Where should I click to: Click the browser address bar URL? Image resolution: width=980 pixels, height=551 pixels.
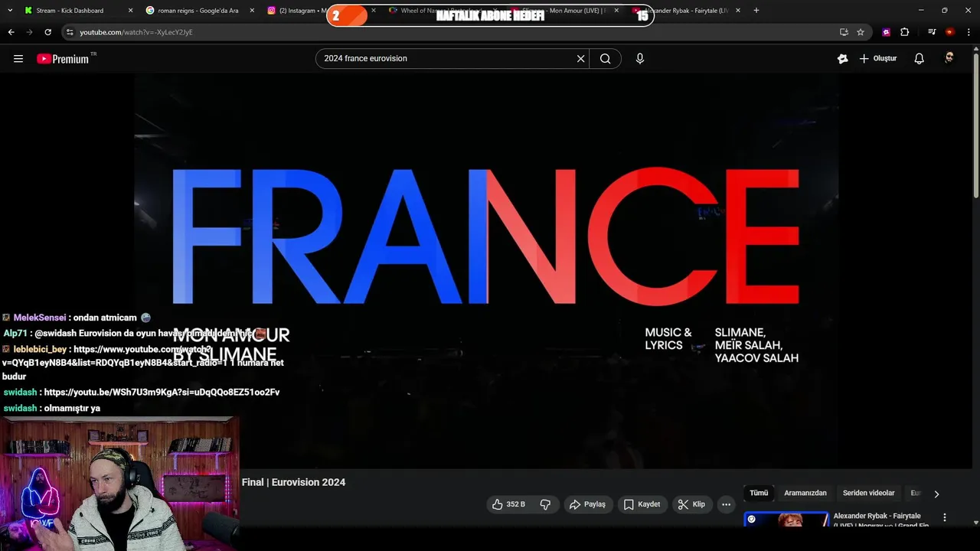coord(136,32)
